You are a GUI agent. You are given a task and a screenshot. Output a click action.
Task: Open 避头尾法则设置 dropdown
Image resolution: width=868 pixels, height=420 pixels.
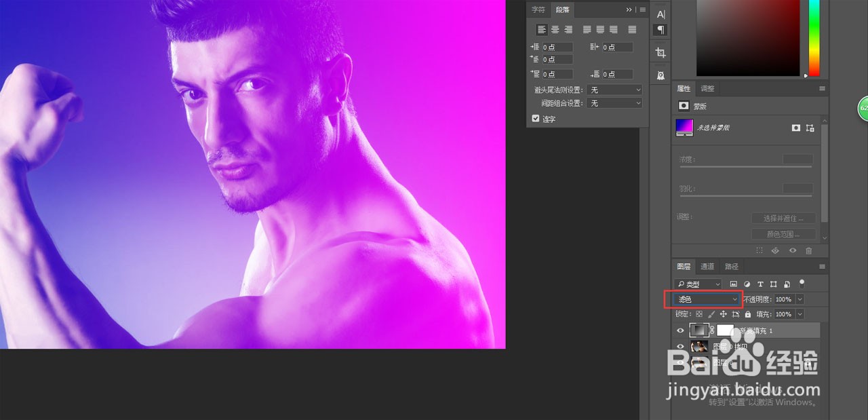tap(614, 90)
